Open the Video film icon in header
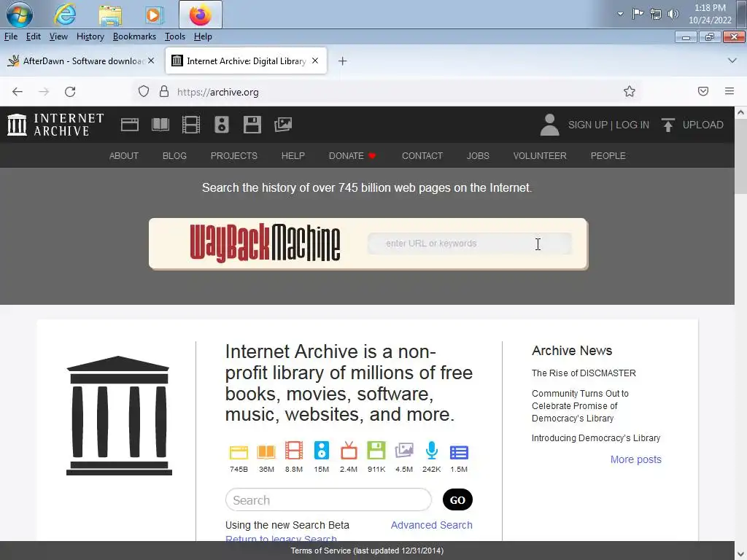The image size is (747, 560). tap(191, 125)
